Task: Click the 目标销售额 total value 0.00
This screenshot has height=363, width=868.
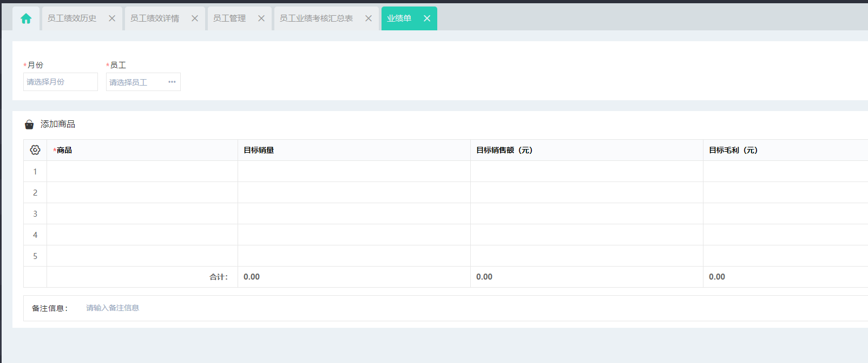Action: 484,277
